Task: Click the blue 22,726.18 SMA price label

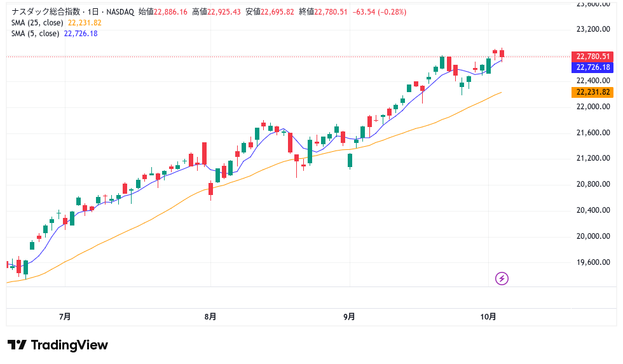Action: tap(592, 67)
